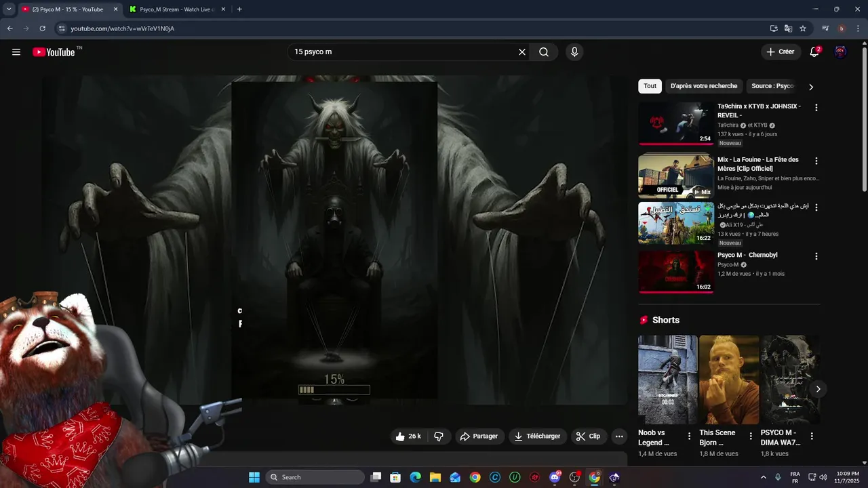Start voice search with the microphone icon
868x488 pixels.
574,52
